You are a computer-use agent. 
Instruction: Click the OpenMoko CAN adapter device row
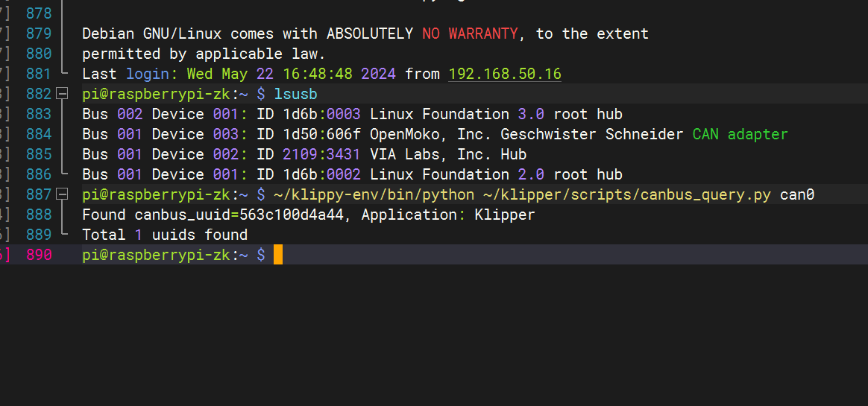pyautogui.click(x=435, y=134)
